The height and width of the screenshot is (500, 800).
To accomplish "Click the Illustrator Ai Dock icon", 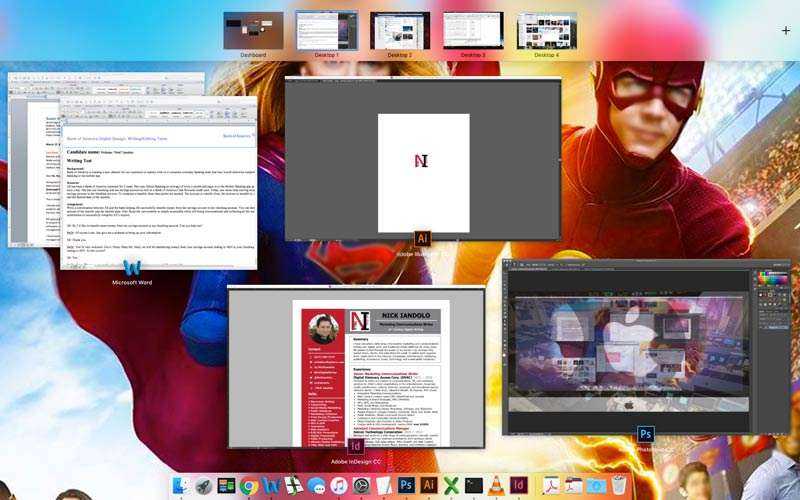I will [x=429, y=485].
